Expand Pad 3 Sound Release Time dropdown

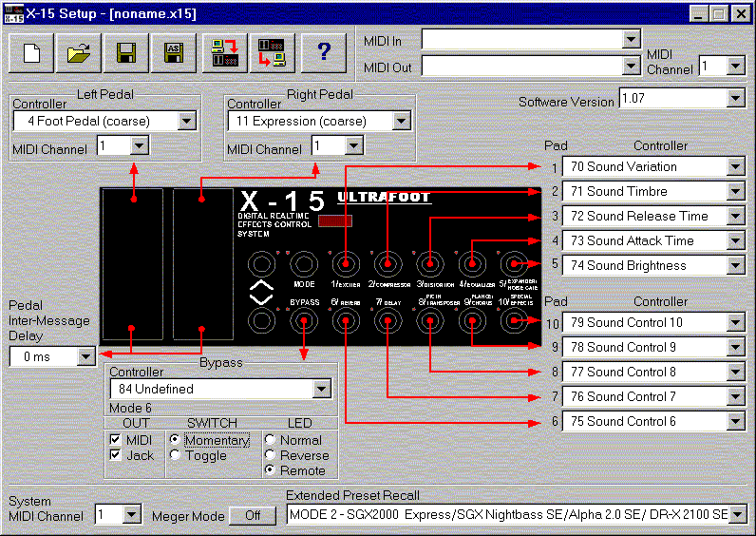click(735, 216)
